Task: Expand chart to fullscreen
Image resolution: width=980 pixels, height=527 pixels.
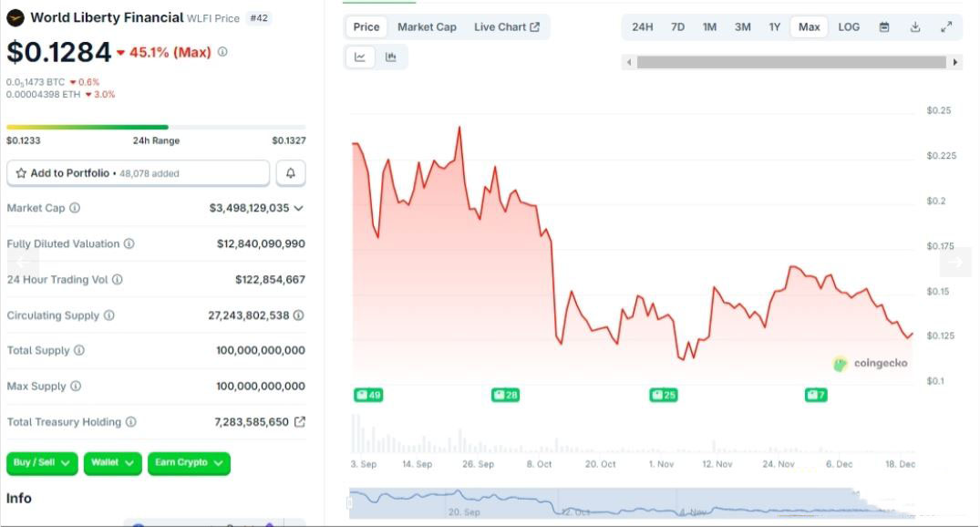Action: point(946,27)
